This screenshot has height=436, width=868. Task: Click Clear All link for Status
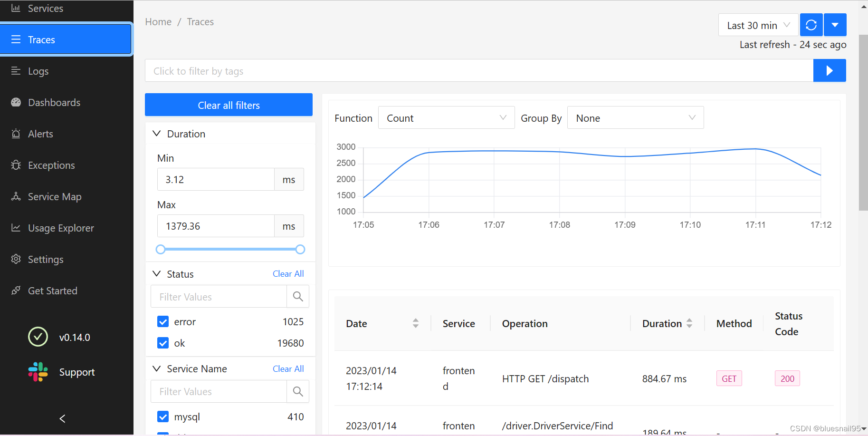[288, 273]
